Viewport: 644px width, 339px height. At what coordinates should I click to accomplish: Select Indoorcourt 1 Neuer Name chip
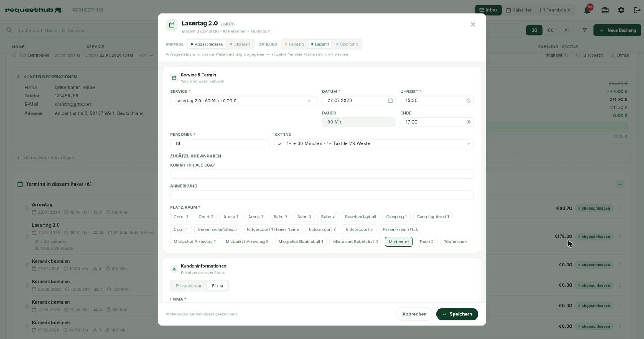click(x=273, y=229)
